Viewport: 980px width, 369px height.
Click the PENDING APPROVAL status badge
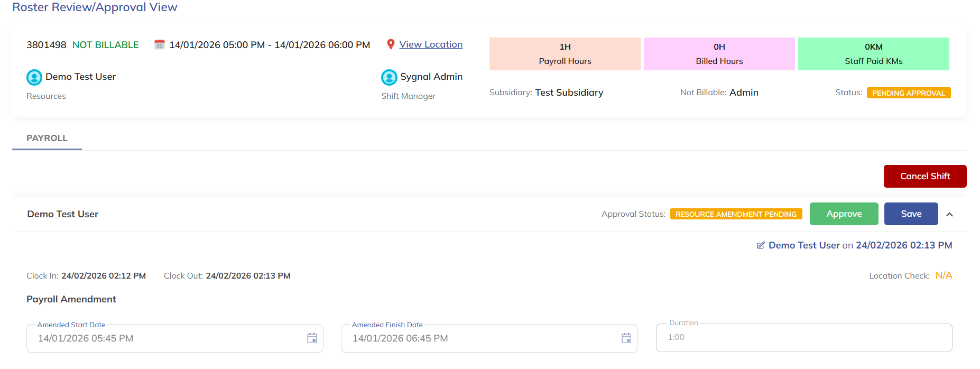(x=908, y=93)
